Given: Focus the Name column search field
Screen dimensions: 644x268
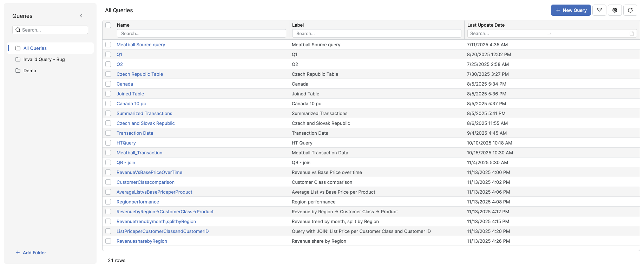Looking at the screenshot, I should tap(202, 34).
